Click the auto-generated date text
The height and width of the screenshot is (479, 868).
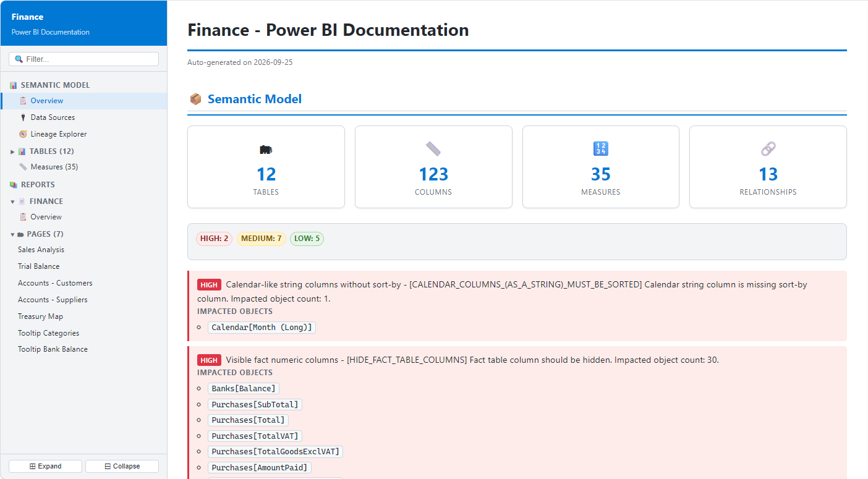pyautogui.click(x=240, y=62)
